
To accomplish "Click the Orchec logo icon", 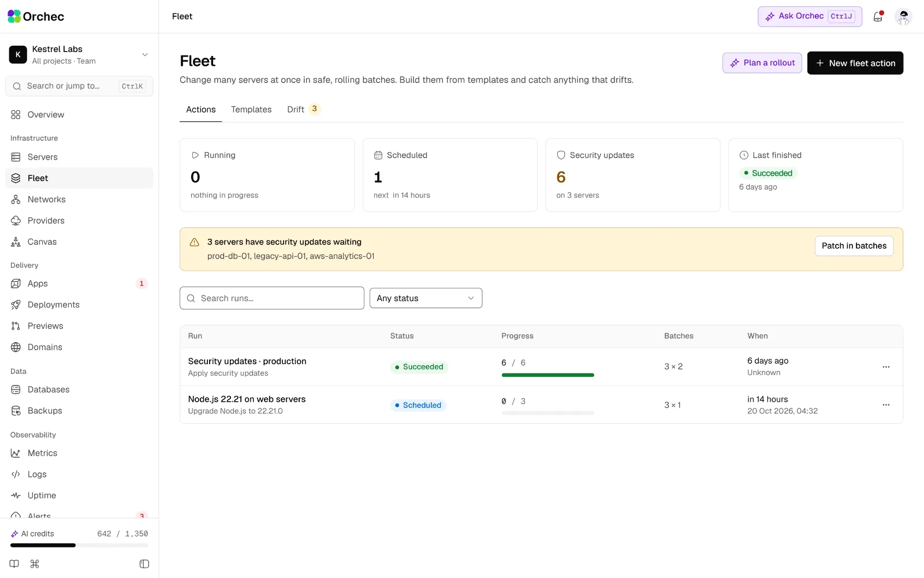I will click(x=14, y=16).
